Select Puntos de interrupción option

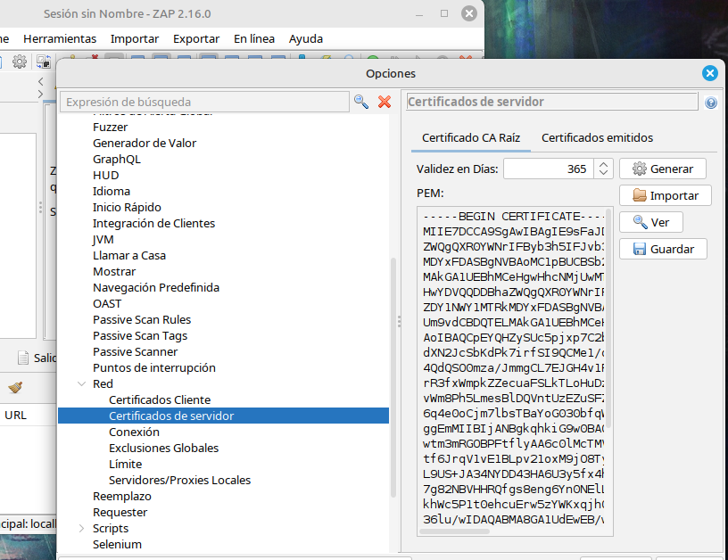tap(154, 368)
